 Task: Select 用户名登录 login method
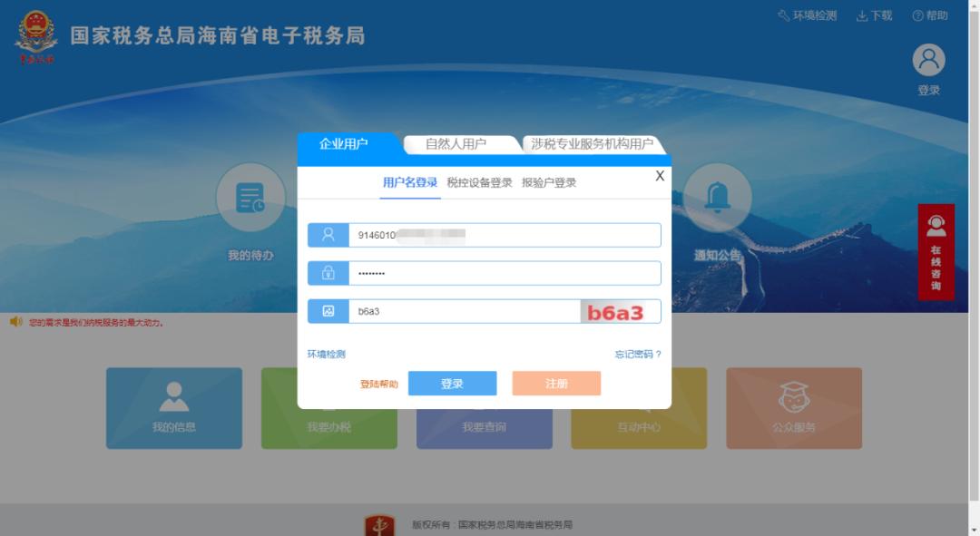point(410,182)
